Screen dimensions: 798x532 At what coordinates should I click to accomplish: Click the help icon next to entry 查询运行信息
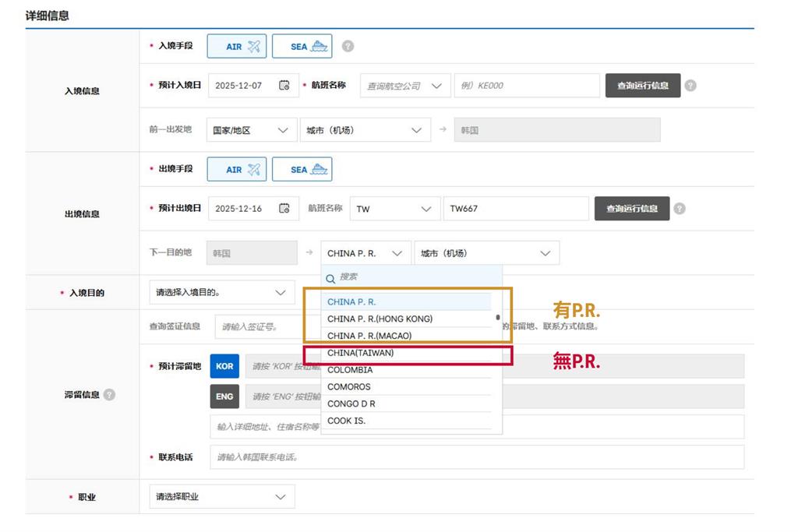click(691, 86)
